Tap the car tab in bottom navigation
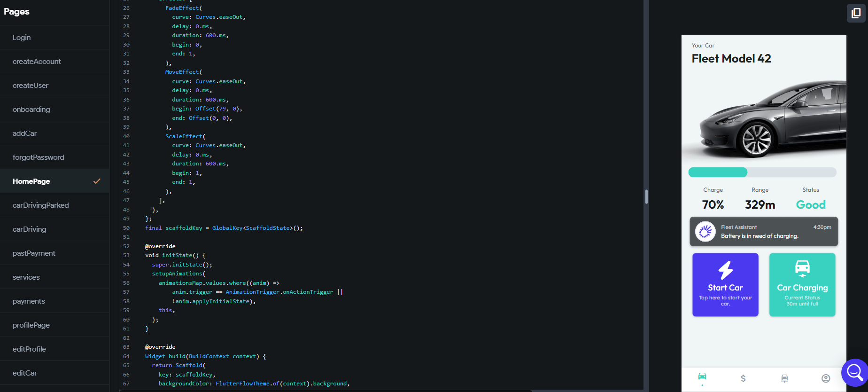The image size is (868, 392). [x=702, y=376]
